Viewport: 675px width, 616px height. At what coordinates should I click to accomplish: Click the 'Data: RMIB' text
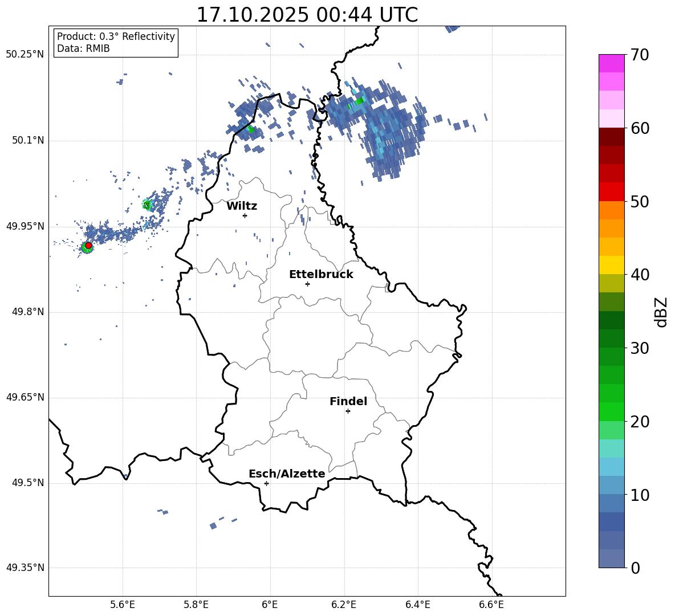tap(83, 48)
